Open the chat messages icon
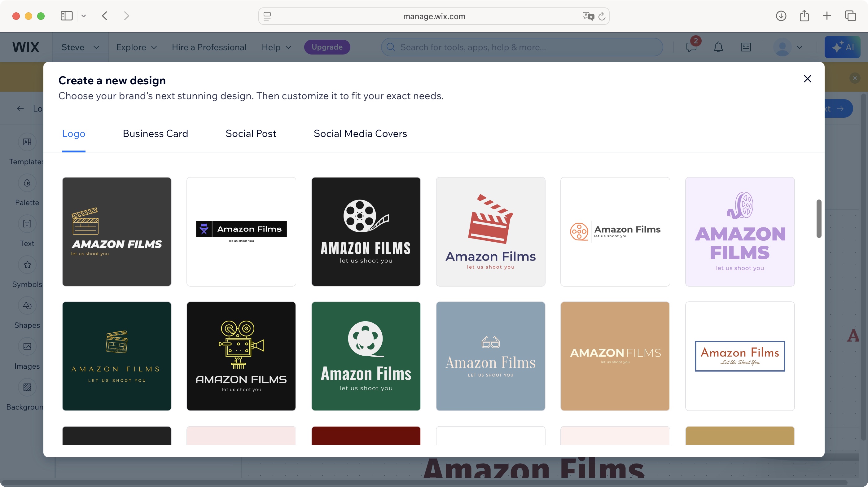Screen dimensions: 868x487 [x=691, y=47]
